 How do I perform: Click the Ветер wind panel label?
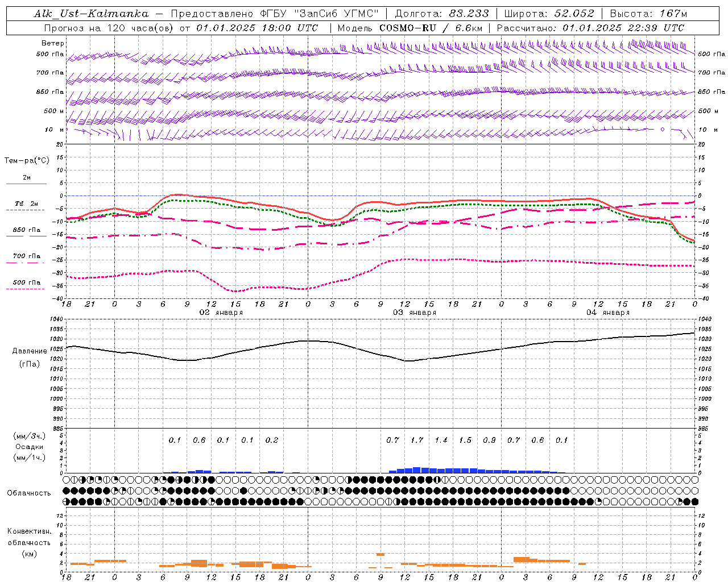tap(53, 43)
